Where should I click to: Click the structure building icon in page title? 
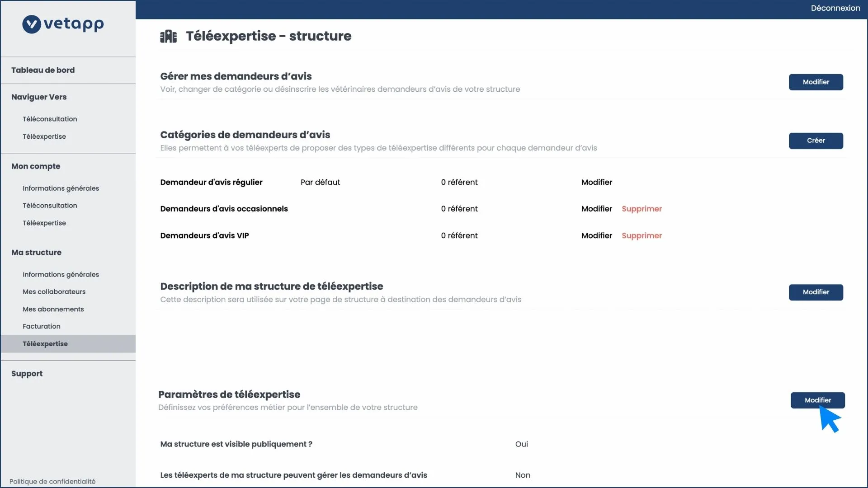(168, 36)
